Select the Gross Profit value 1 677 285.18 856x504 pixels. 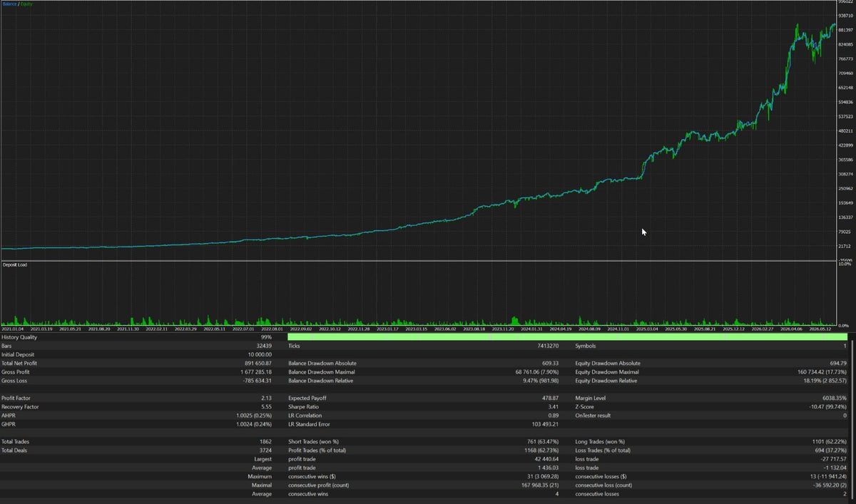[255, 371]
